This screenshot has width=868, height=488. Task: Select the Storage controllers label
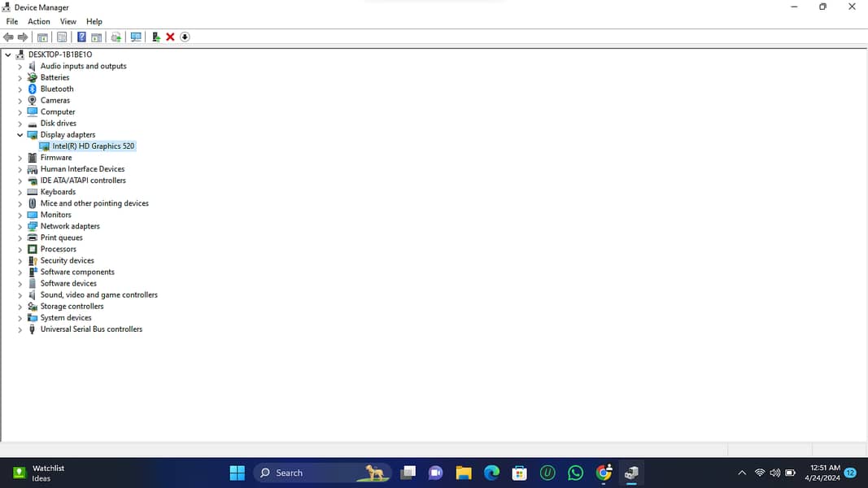[x=72, y=306]
